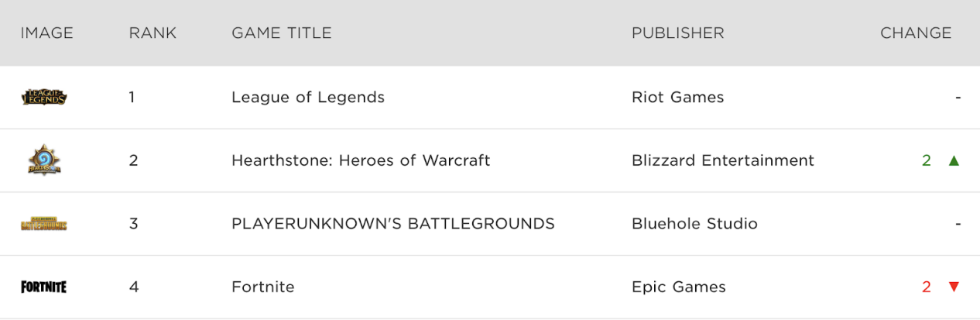980x320 pixels.
Task: Sort by the Publisher column header
Action: click(678, 33)
